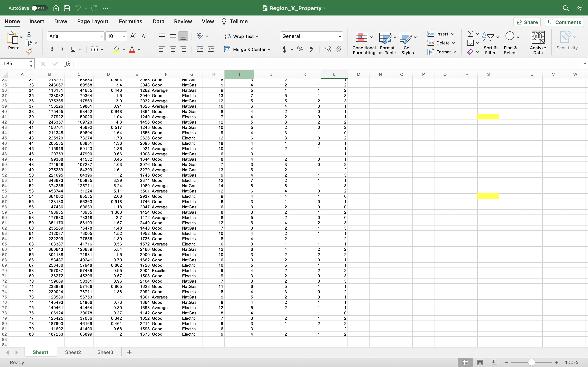Switch to the Sheet2 worksheet tab

coord(73,352)
